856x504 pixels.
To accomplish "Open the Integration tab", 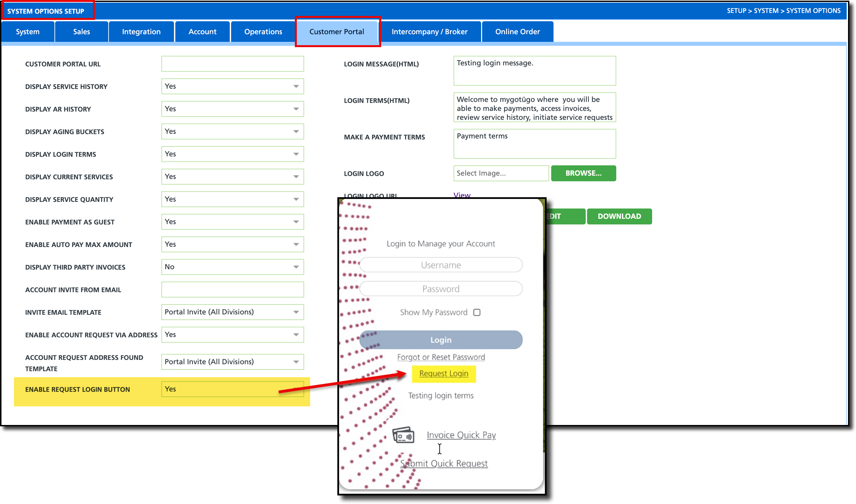I will pos(141,32).
